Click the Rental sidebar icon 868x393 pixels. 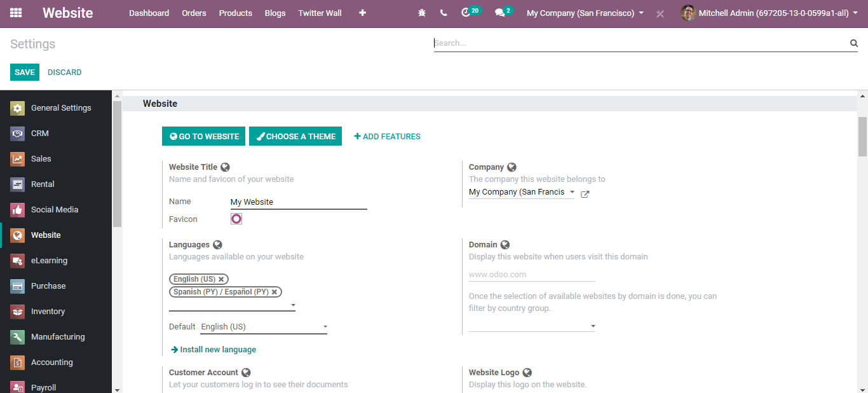(x=18, y=184)
